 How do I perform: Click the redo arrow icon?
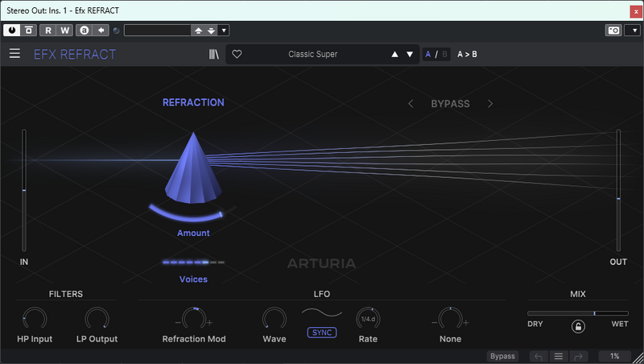click(578, 356)
